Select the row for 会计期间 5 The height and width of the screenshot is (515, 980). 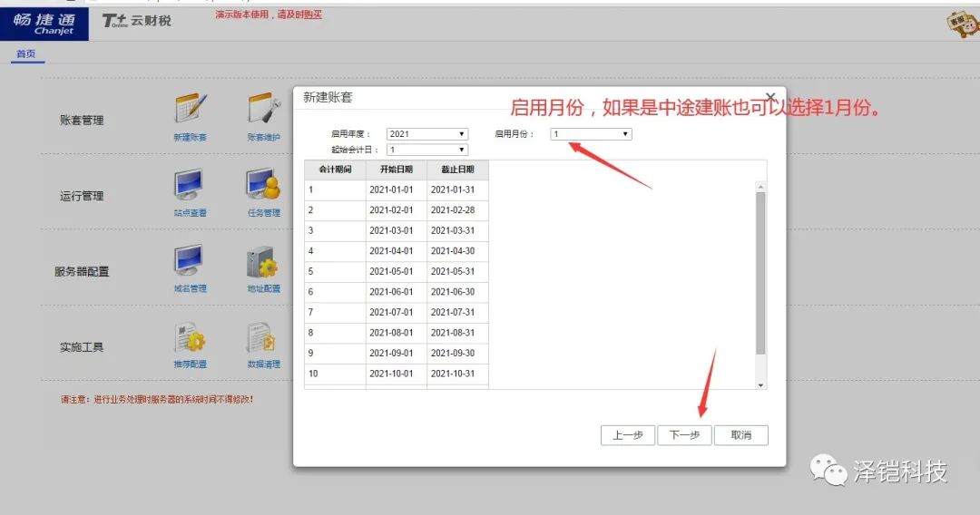coord(397,271)
